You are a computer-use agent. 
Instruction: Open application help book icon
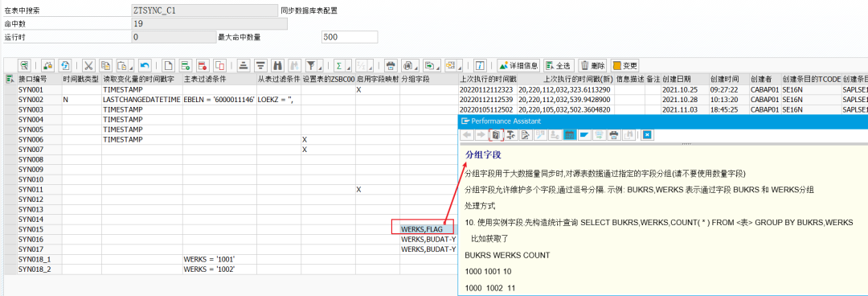point(496,134)
